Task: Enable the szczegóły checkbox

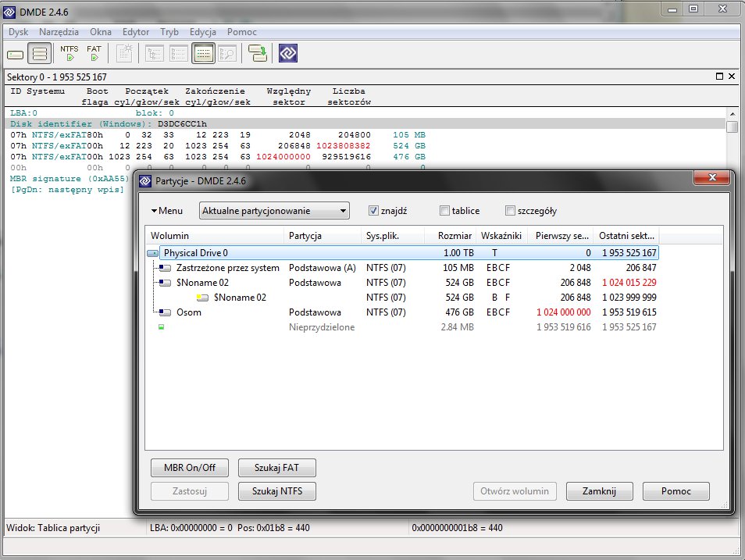Action: point(510,211)
